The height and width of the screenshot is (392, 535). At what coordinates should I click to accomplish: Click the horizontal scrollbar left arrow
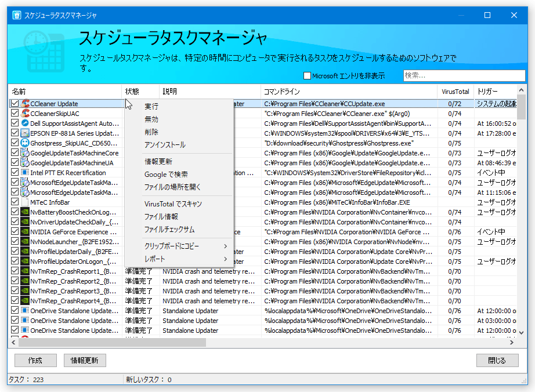coord(13,342)
